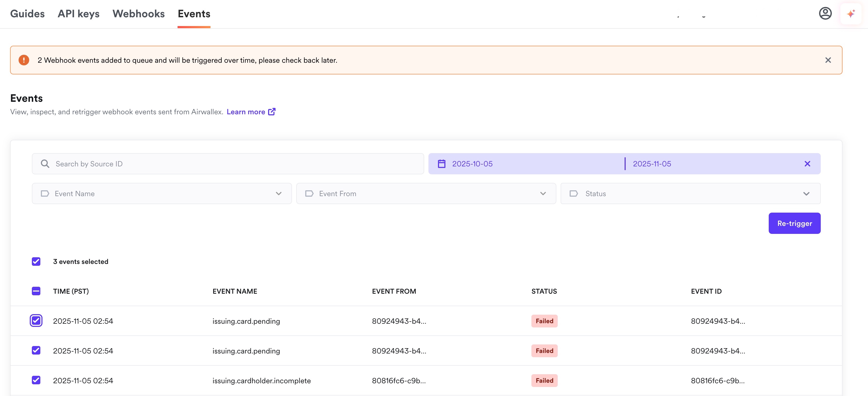Click the orange warning alert icon

24,60
